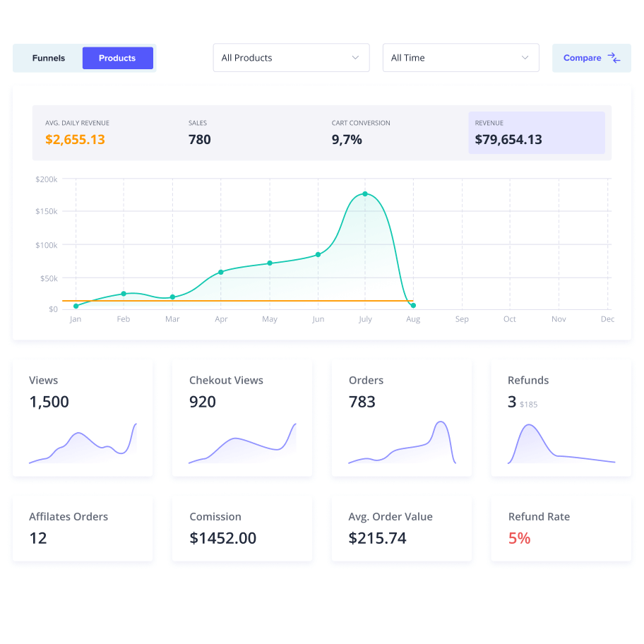The width and height of the screenshot is (644, 644).
Task: Open the Refunds card
Action: [561, 418]
